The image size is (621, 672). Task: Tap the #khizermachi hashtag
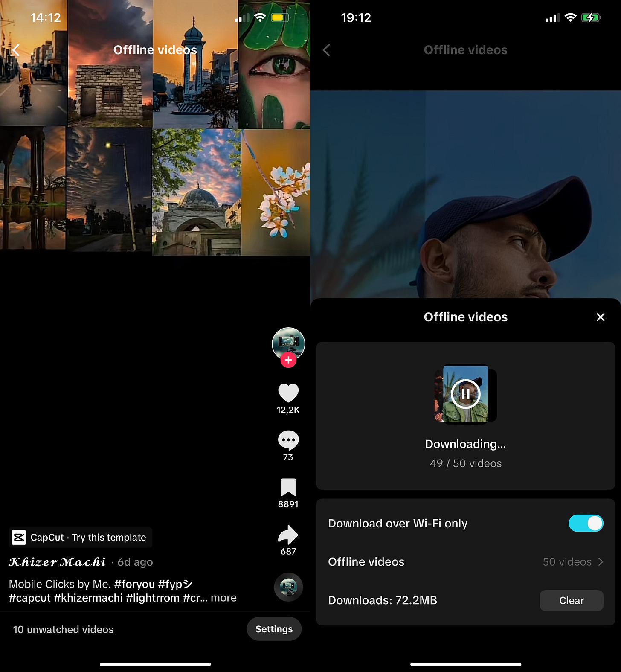[x=88, y=598]
